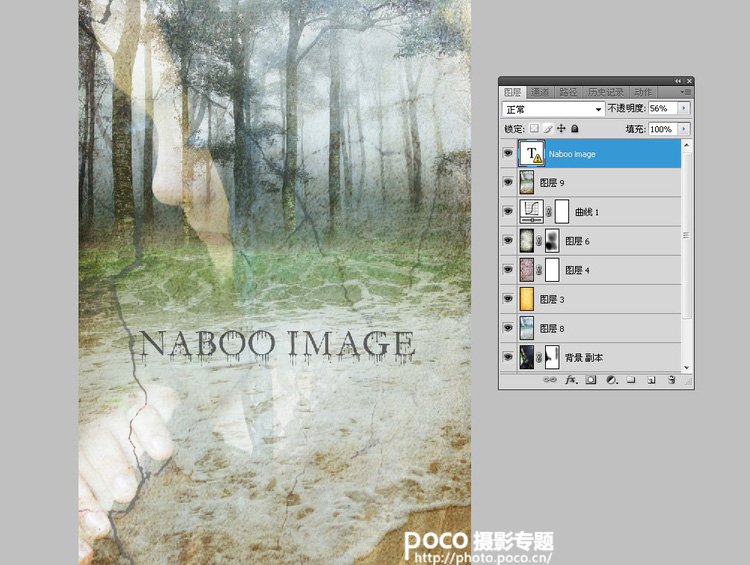This screenshot has height=565, width=750.
Task: Create new adjustment layer icon
Action: pos(611,381)
